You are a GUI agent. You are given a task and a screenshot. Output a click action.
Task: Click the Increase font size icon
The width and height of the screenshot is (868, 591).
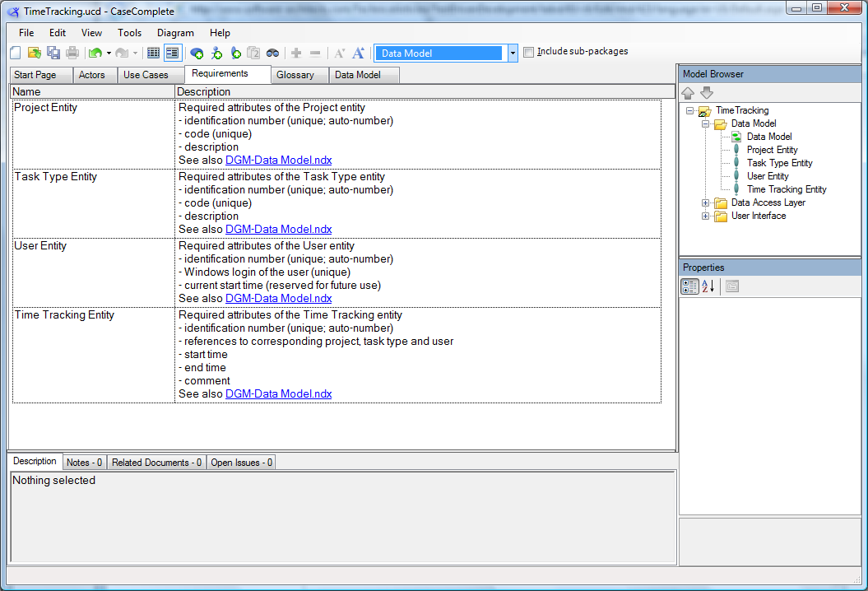[358, 54]
